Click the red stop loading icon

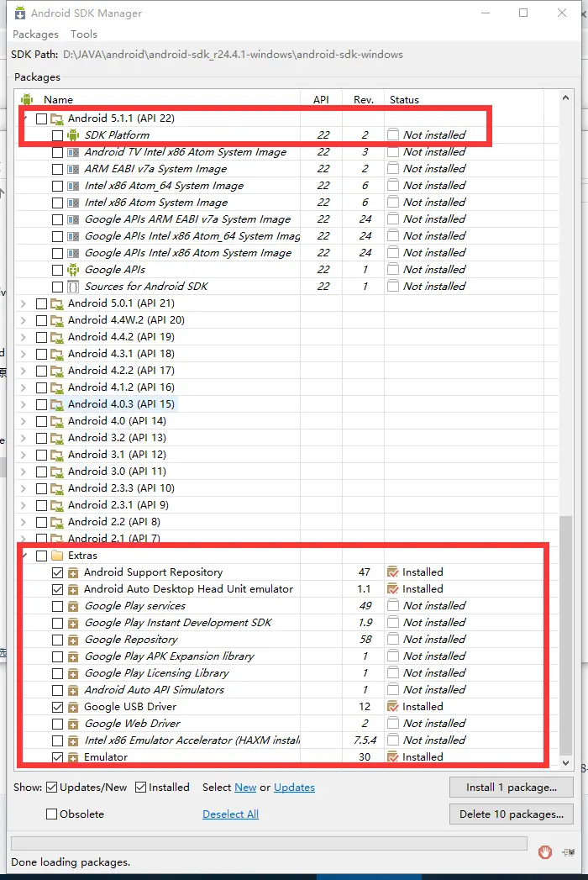(545, 852)
